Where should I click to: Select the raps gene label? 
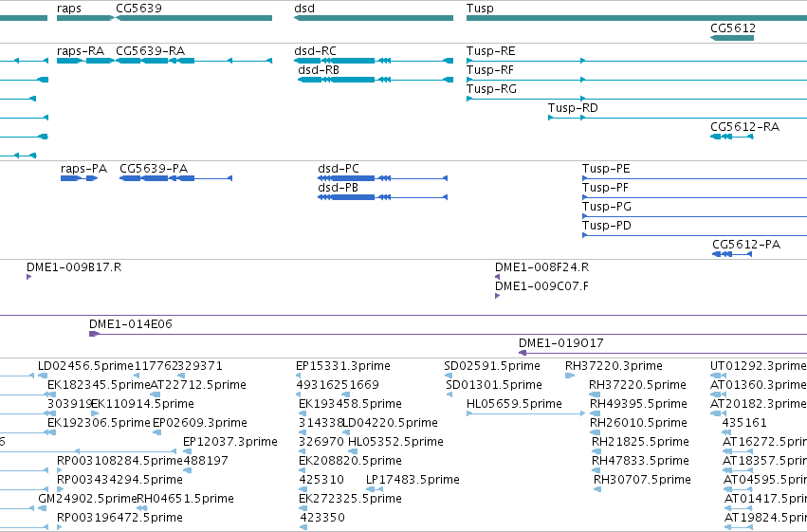[69, 9]
